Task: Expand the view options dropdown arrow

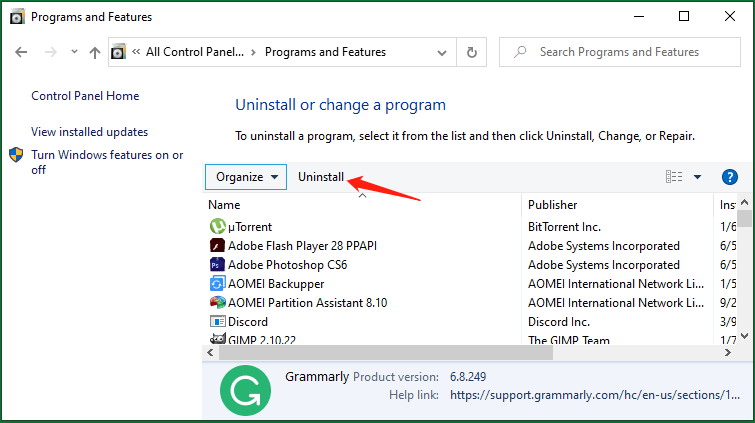Action: click(697, 177)
